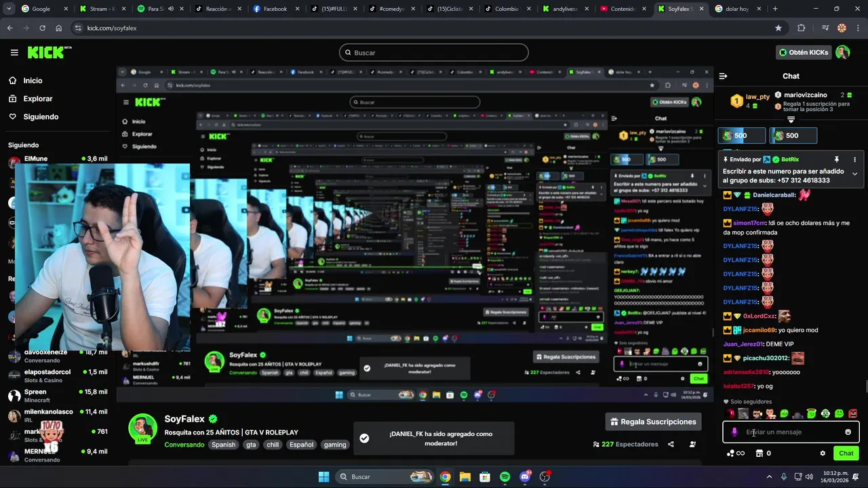The height and width of the screenshot is (488, 868).
Task: Open Chrome extensions puzzle icon
Action: click(x=802, y=28)
